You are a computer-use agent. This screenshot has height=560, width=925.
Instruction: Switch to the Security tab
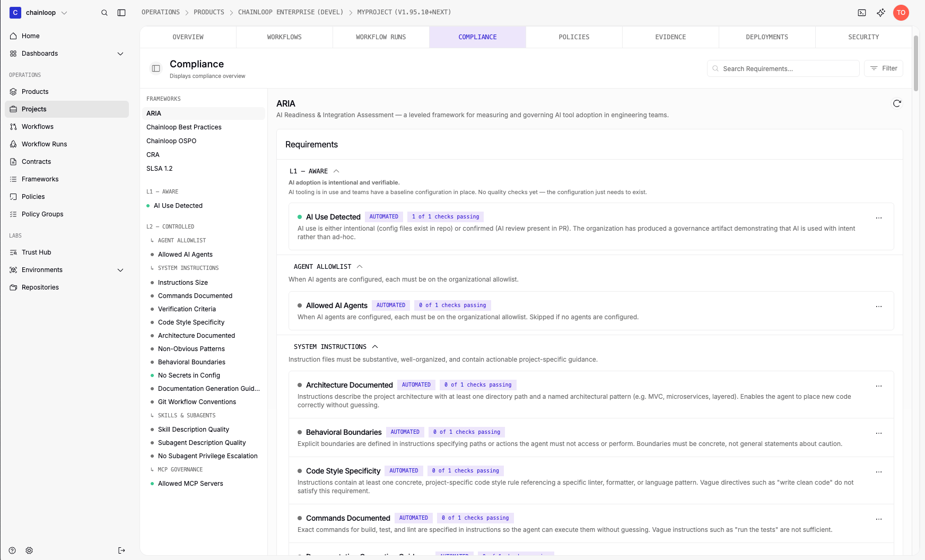(x=863, y=37)
